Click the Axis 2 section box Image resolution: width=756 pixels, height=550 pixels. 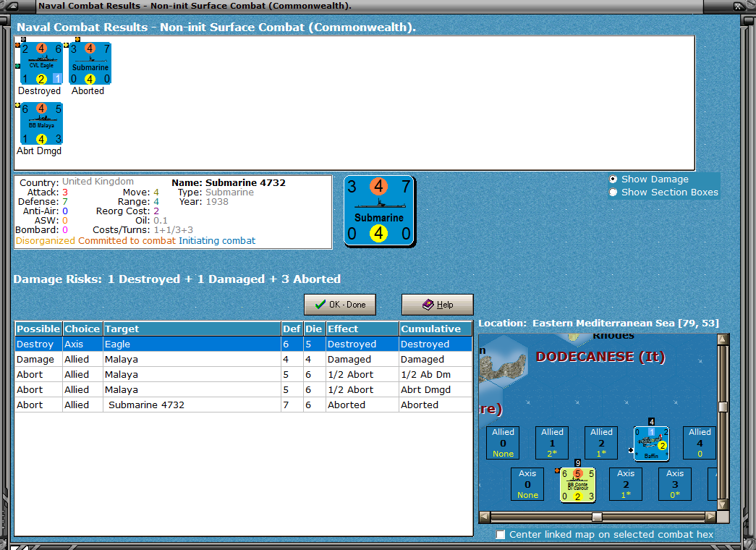[x=626, y=484]
